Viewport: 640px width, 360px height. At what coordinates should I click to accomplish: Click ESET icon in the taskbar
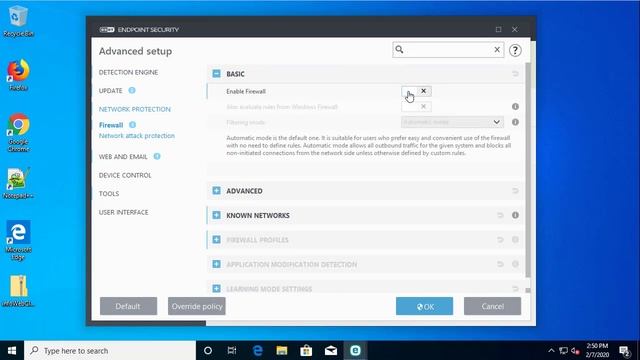tap(355, 351)
